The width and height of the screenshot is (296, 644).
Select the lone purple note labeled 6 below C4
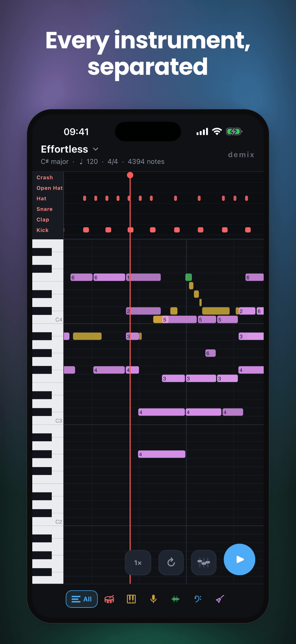coord(210,353)
